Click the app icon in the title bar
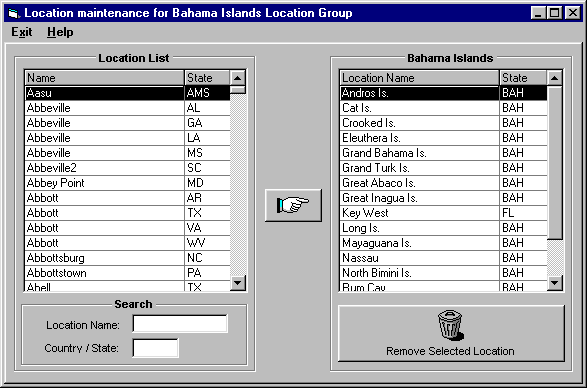 14,13
